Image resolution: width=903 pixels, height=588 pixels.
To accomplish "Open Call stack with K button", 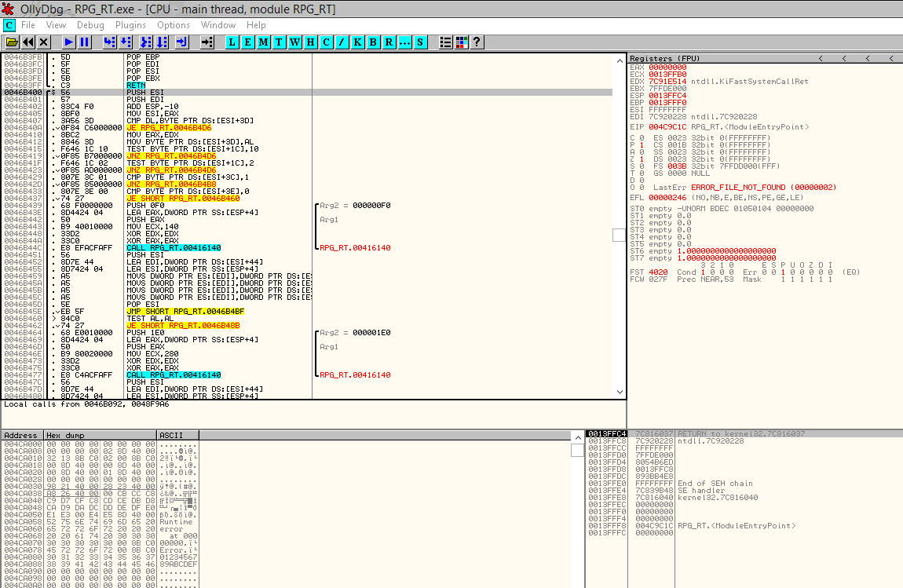I will pos(357,42).
